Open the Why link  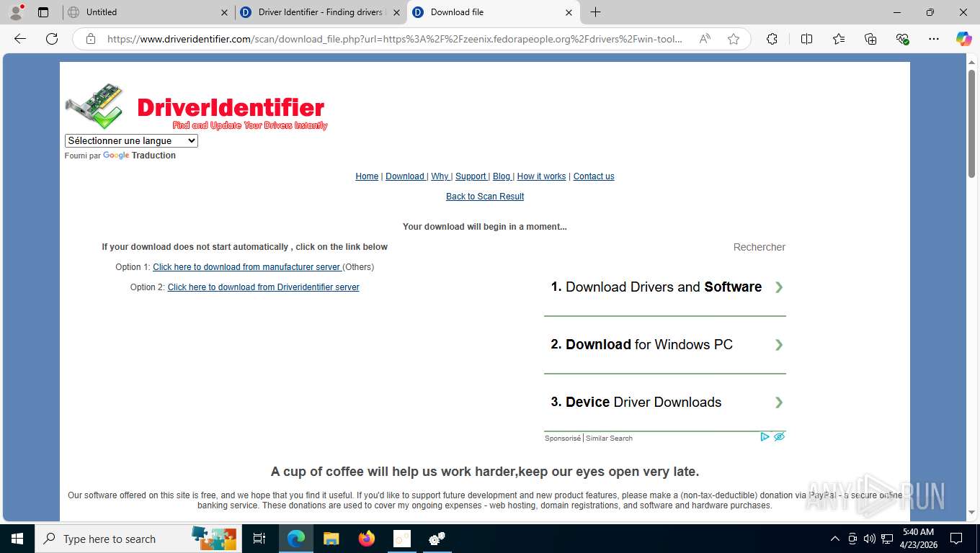440,176
